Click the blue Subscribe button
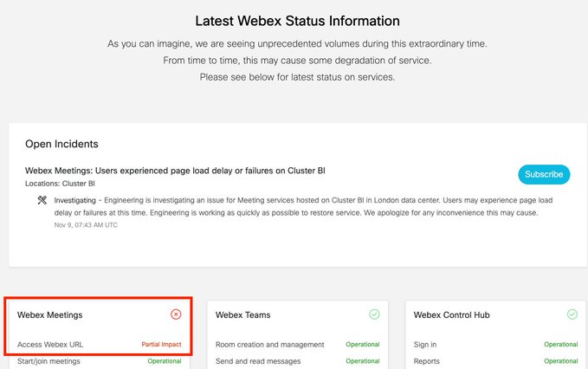Screen dimensions: 588x369 [544, 174]
